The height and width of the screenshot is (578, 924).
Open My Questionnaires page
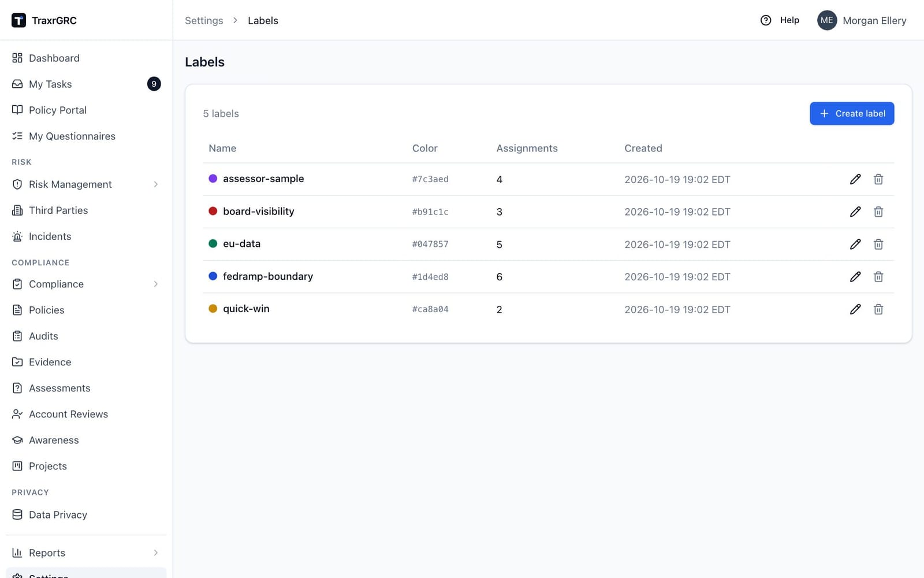(86, 136)
